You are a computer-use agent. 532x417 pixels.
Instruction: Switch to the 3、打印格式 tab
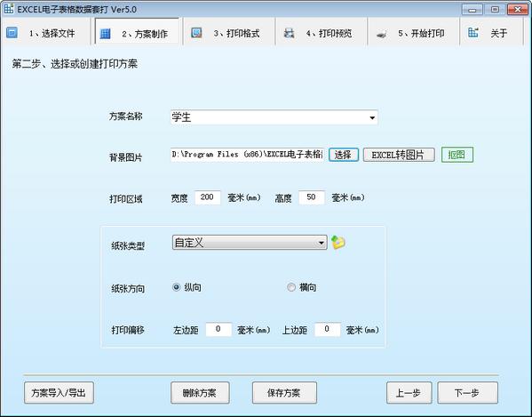229,33
